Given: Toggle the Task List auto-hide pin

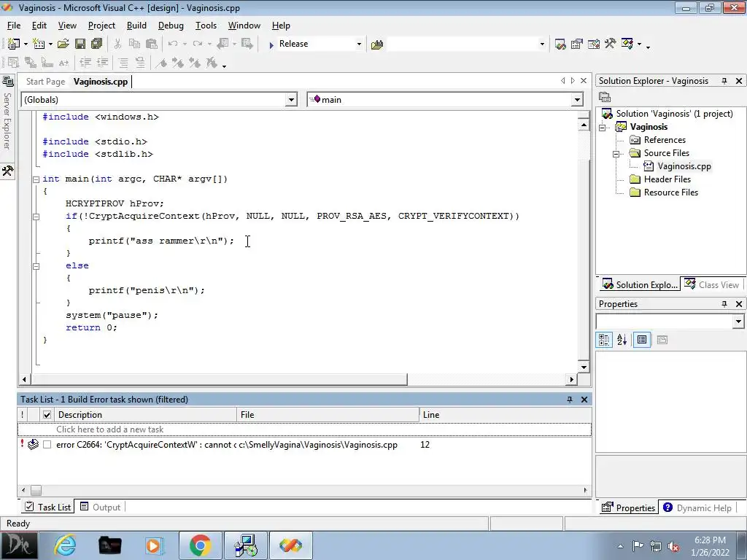Looking at the screenshot, I should pyautogui.click(x=569, y=400).
